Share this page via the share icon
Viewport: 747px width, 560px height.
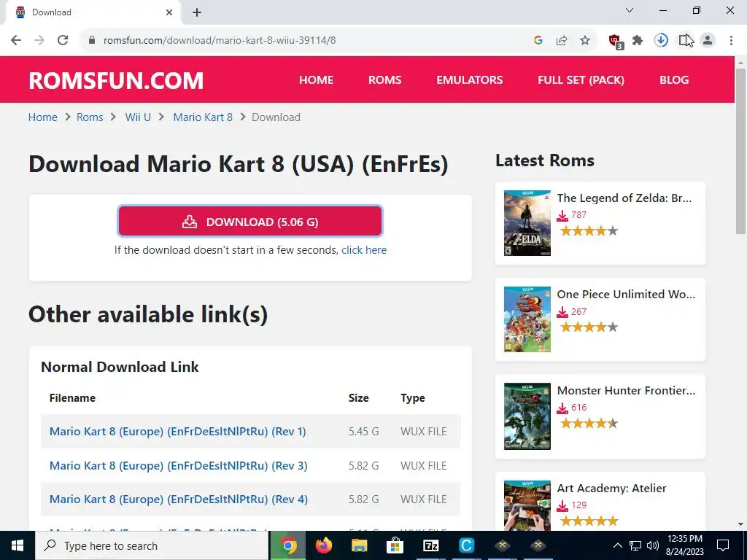point(562,41)
